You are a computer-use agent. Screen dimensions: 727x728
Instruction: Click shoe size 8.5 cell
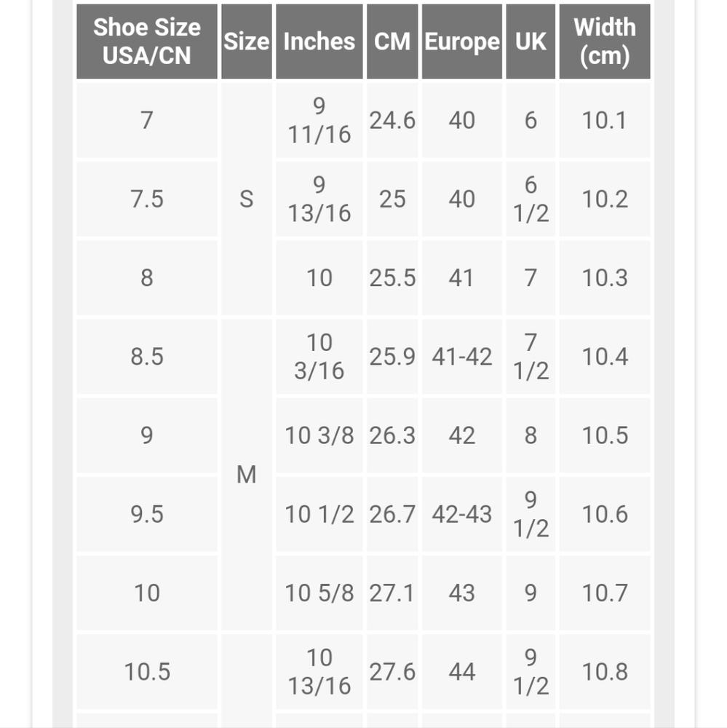pos(147,357)
